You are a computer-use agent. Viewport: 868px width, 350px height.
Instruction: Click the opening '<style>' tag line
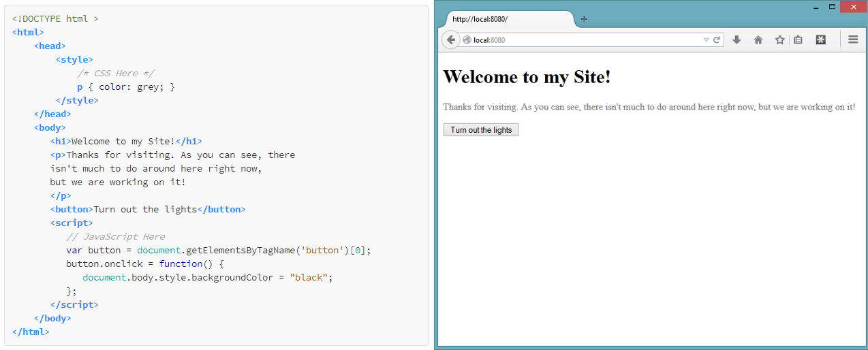pyautogui.click(x=74, y=60)
